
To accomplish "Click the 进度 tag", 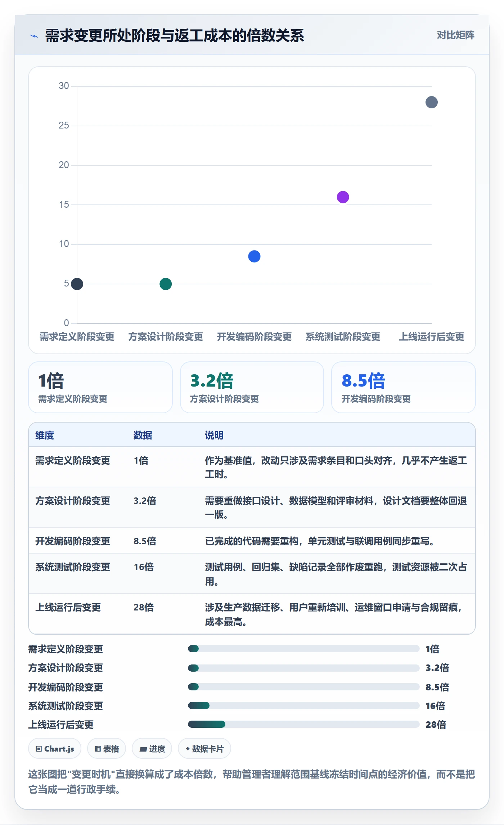I will (152, 749).
